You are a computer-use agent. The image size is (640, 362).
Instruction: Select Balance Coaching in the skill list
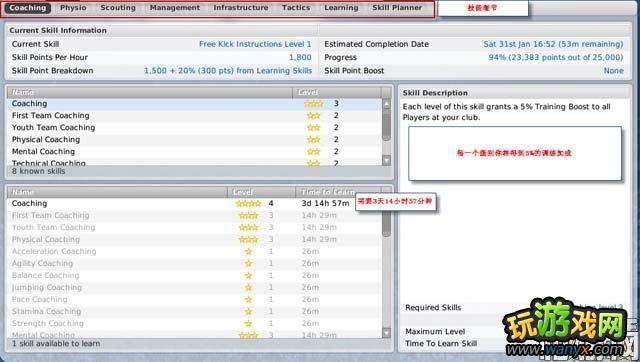[195, 275]
